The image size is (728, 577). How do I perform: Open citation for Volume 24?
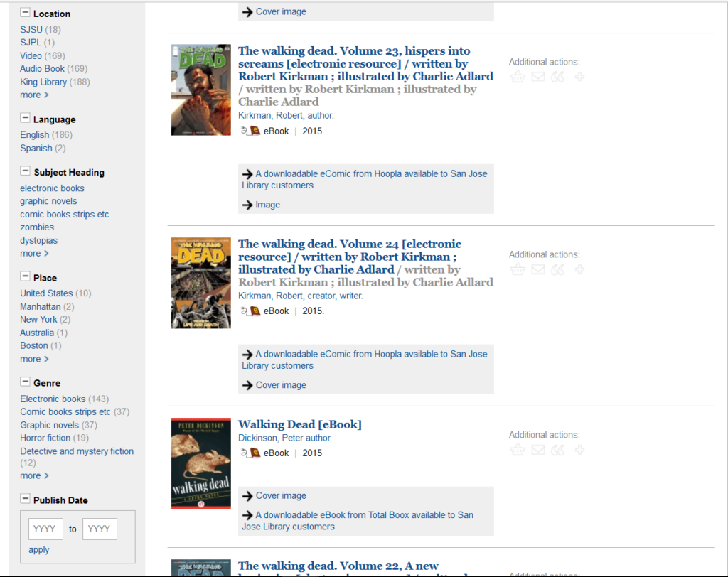click(x=557, y=269)
